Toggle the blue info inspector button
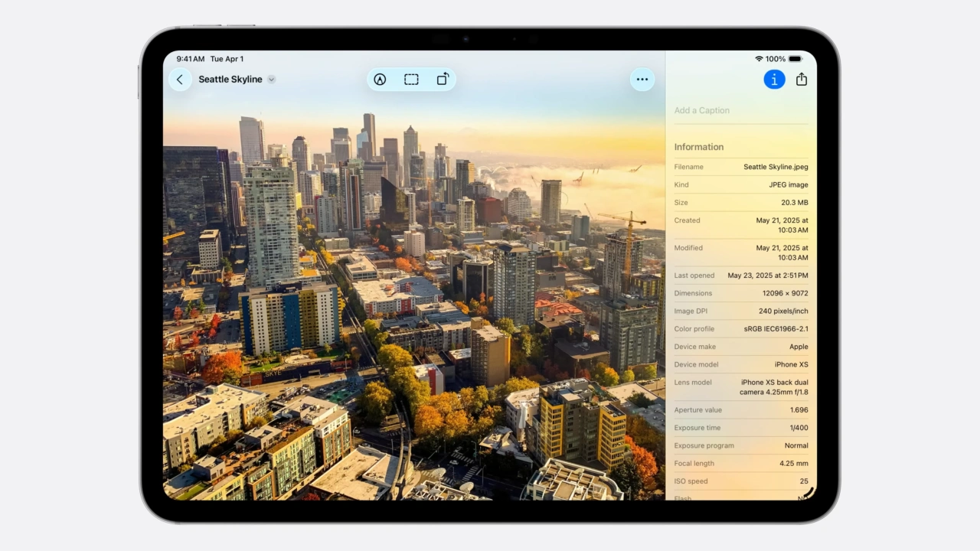 coord(774,80)
